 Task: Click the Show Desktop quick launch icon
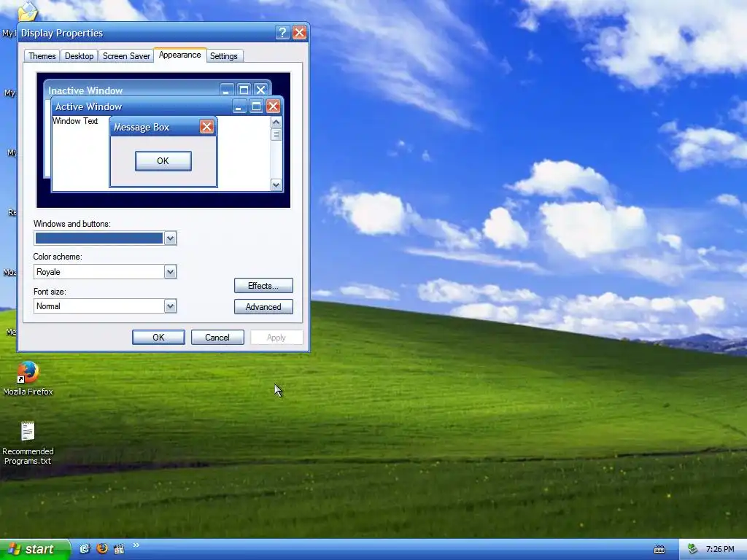pos(85,548)
